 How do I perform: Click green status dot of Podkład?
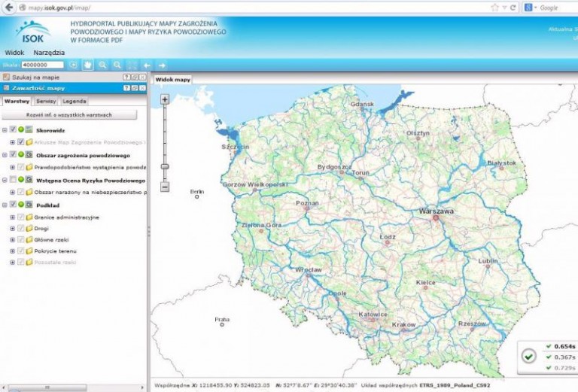pyautogui.click(x=21, y=205)
